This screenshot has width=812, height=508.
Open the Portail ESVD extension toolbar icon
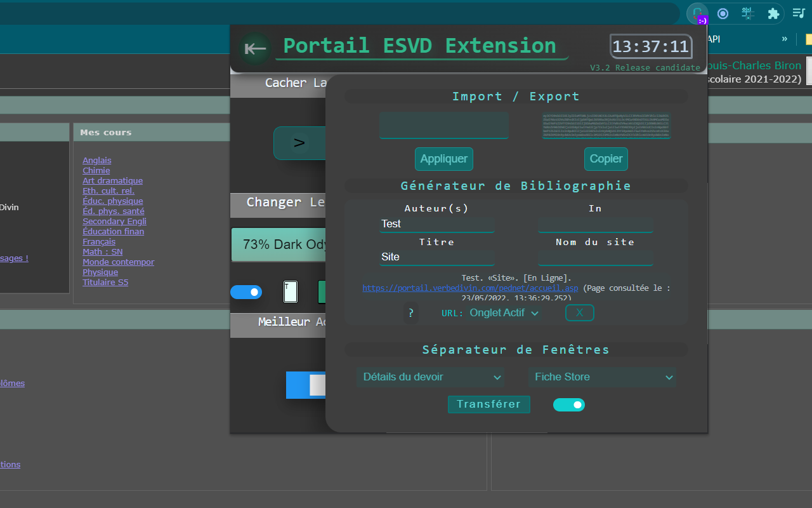tap(698, 13)
